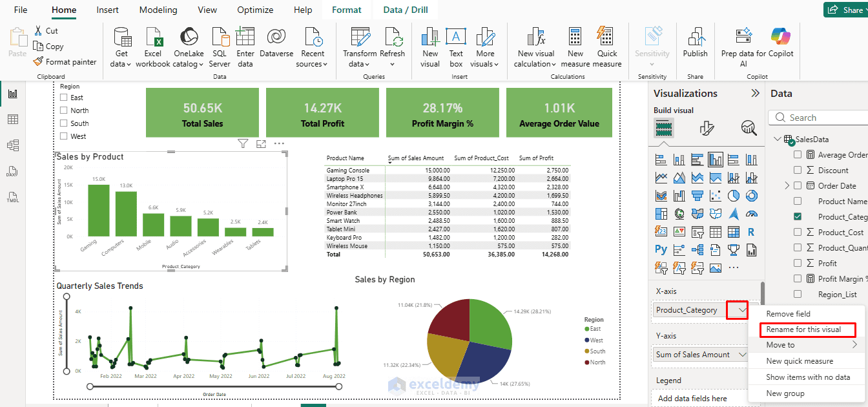Click in the Data pane Search box
Image resolution: width=868 pixels, height=407 pixels.
pyautogui.click(x=819, y=118)
